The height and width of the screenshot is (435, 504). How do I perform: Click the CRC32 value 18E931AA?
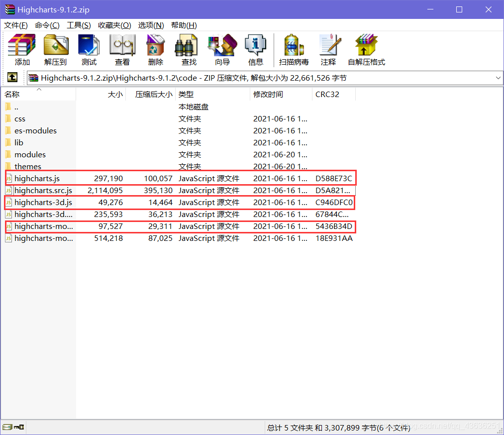click(x=334, y=238)
